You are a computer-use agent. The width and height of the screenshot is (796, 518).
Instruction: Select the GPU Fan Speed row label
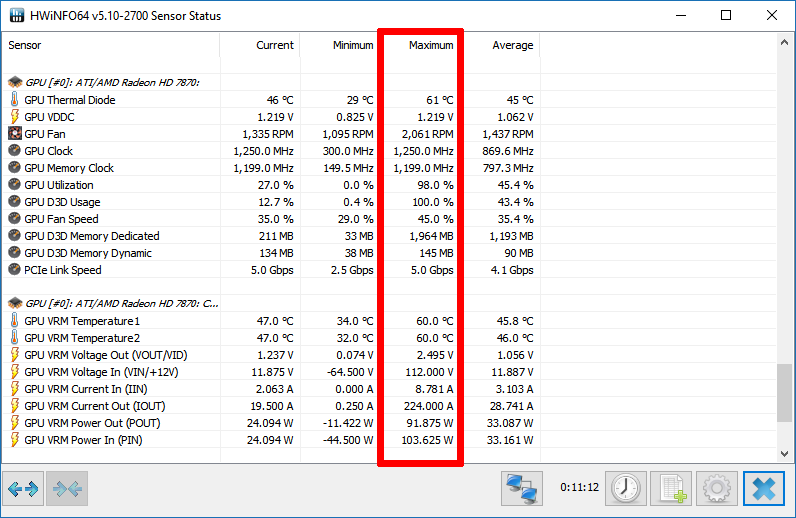(x=61, y=219)
